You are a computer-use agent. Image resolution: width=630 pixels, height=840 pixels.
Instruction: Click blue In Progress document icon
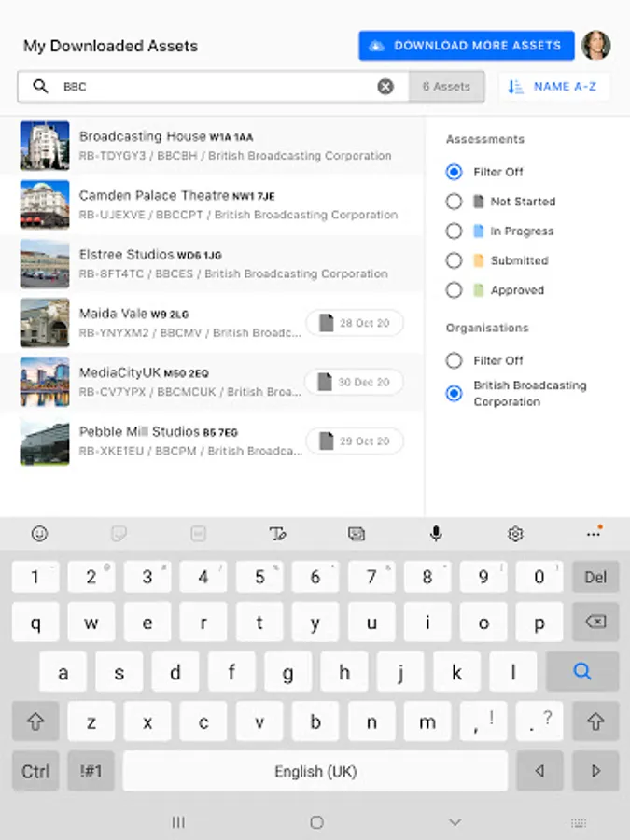[479, 231]
